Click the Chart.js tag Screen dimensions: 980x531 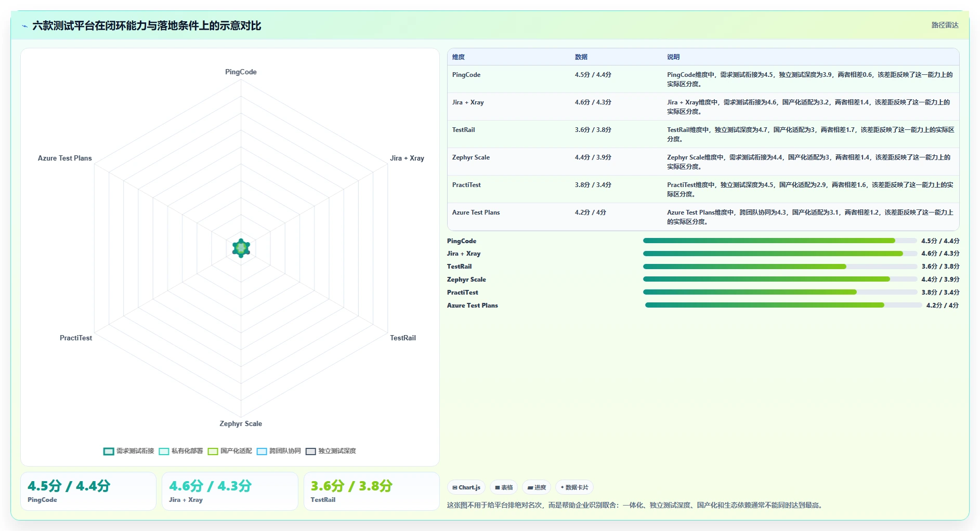click(x=466, y=487)
